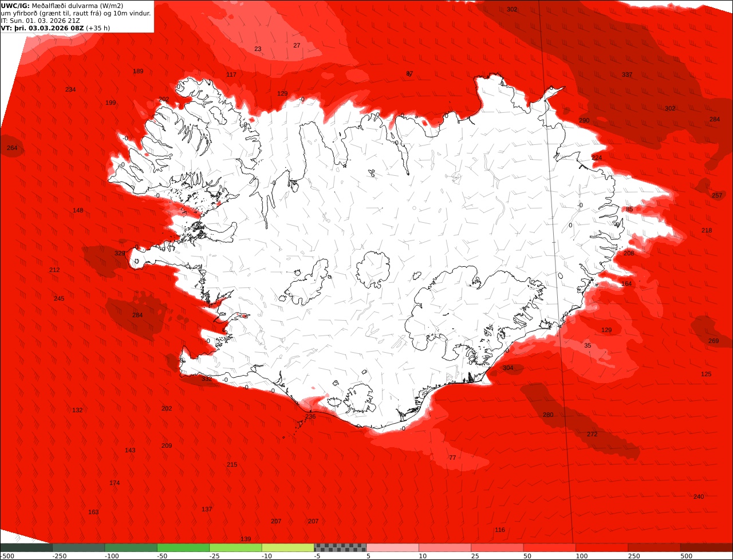The image size is (733, 560).
Task: Click the flux value 174
Action: (x=115, y=483)
